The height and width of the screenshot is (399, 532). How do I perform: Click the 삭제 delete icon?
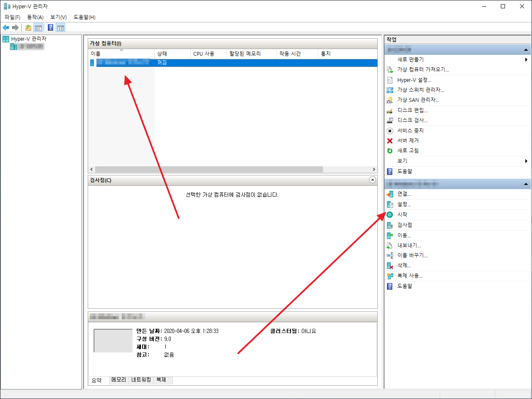click(390, 266)
